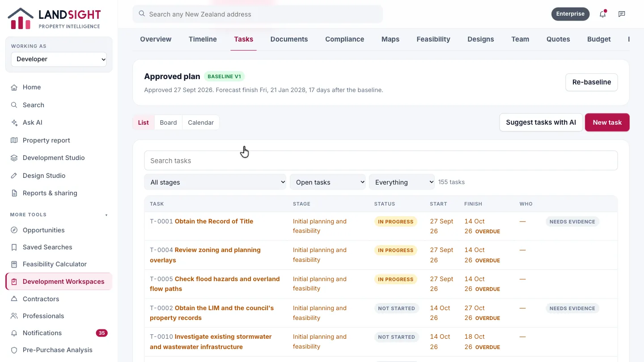Click the Opportunities compass icon
The height and width of the screenshot is (362, 644).
pyautogui.click(x=14, y=230)
